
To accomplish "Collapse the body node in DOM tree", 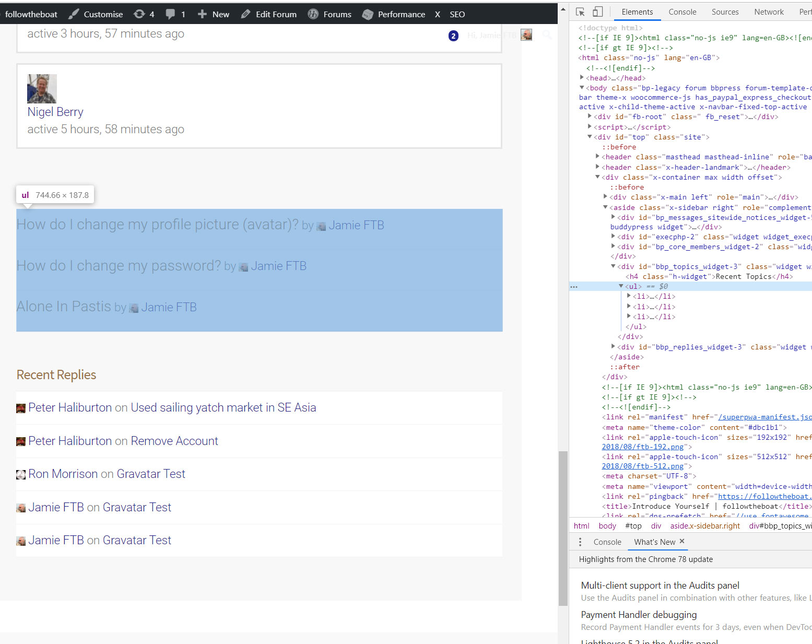I will [x=582, y=88].
